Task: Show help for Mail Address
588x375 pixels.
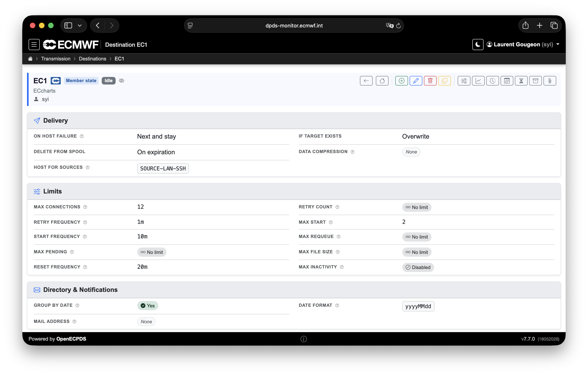Action: [74, 322]
